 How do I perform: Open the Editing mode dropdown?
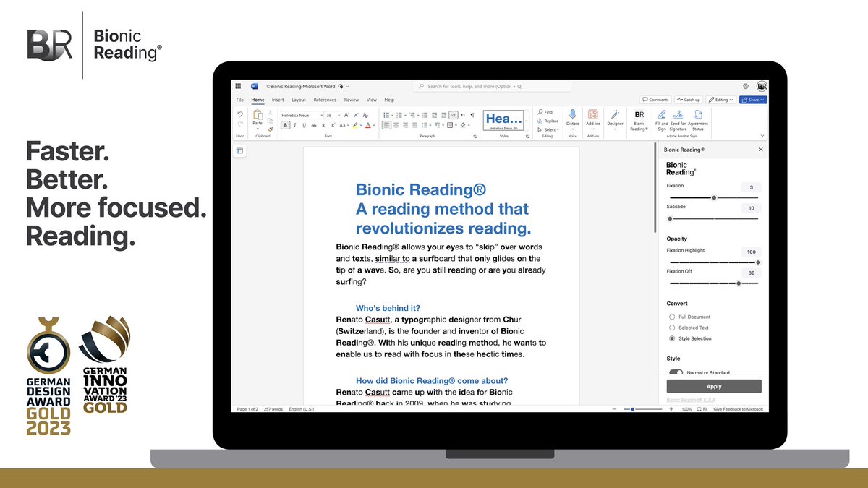click(720, 100)
